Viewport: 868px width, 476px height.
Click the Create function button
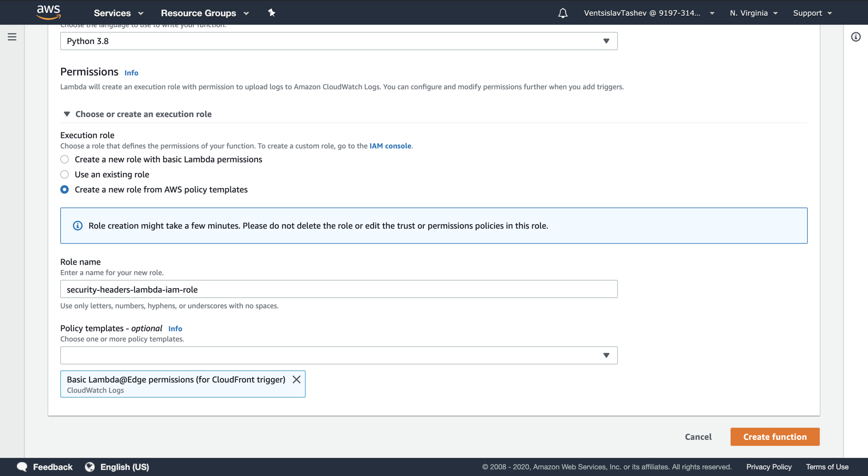tap(775, 437)
